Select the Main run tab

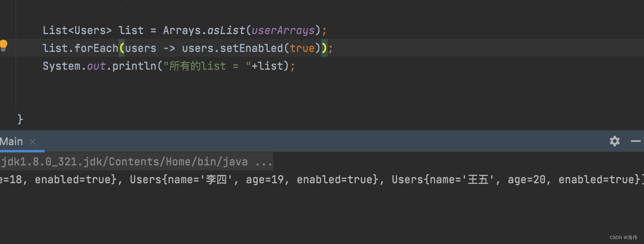(11, 141)
